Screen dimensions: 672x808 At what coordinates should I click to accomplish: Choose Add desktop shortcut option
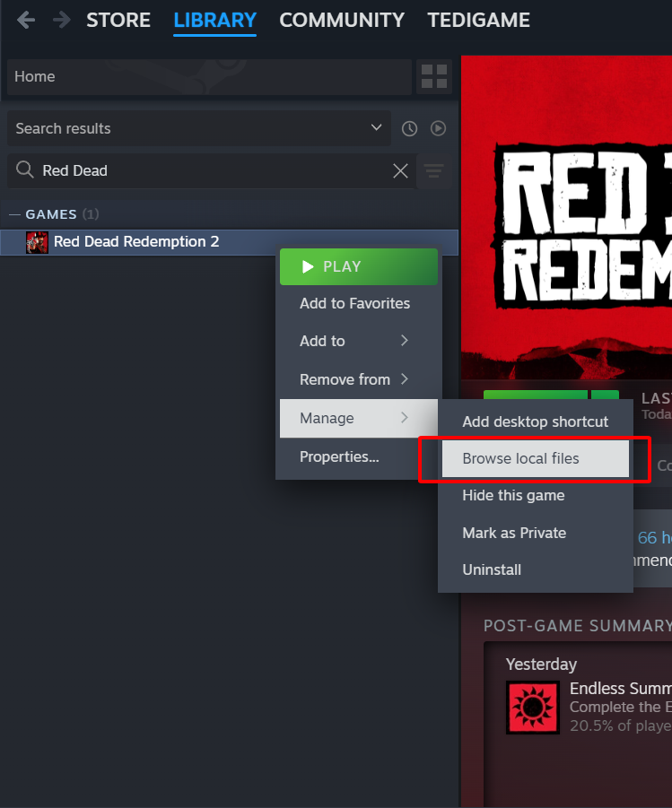tap(535, 421)
